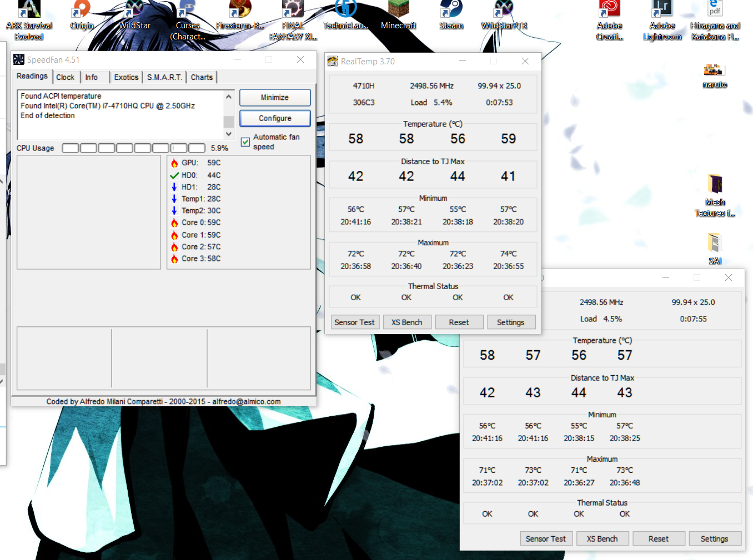
Task: Open Final Fantasy XI shortcut
Action: [293, 20]
